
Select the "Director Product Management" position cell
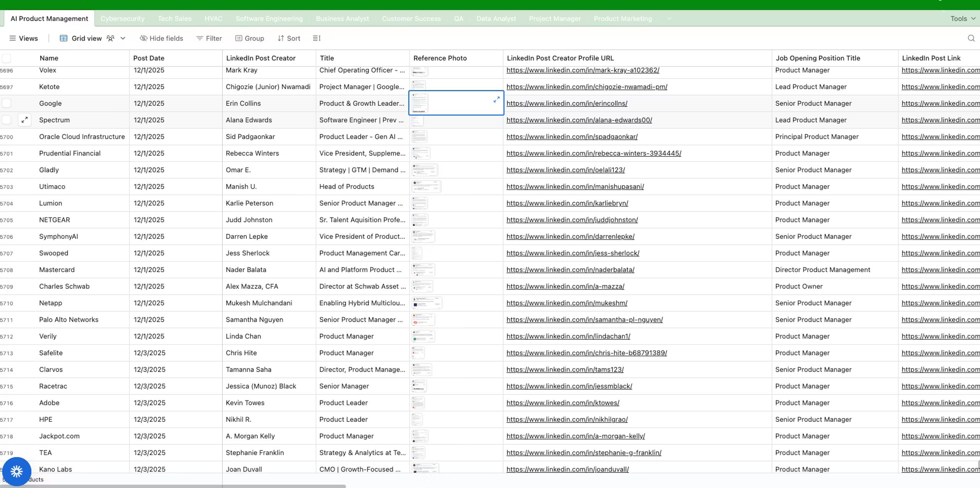pyautogui.click(x=835, y=269)
